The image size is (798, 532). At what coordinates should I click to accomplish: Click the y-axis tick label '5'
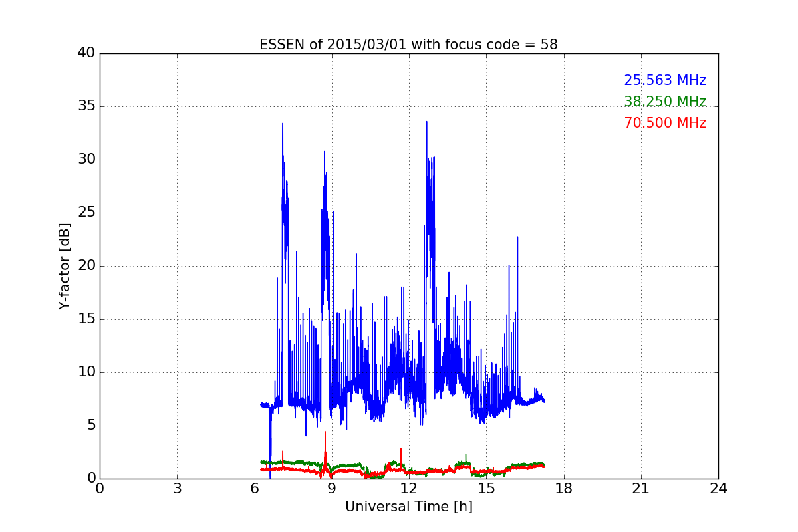click(90, 426)
